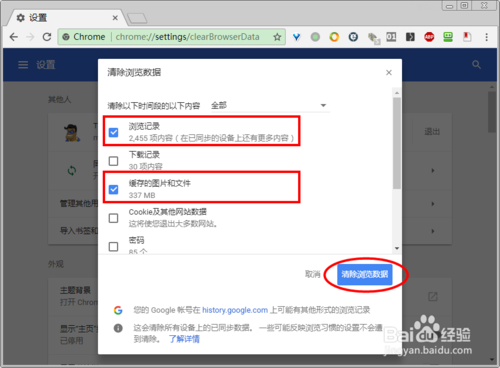
Task: Expand the sync row chevron in settings
Action: coord(433,171)
